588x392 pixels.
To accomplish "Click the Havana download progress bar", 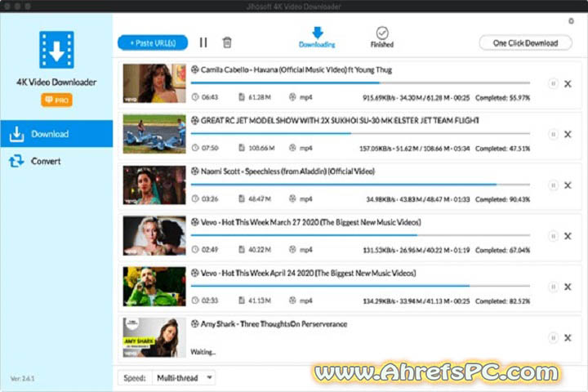I will [360, 82].
